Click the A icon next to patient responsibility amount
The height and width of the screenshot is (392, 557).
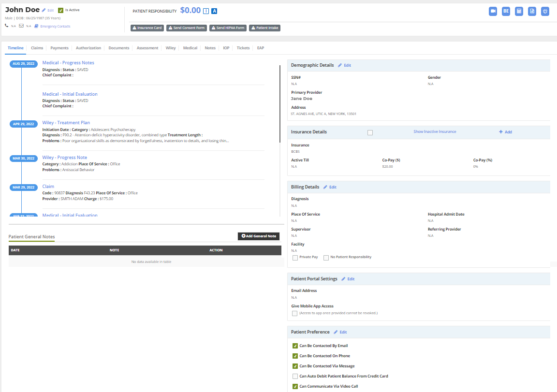214,11
